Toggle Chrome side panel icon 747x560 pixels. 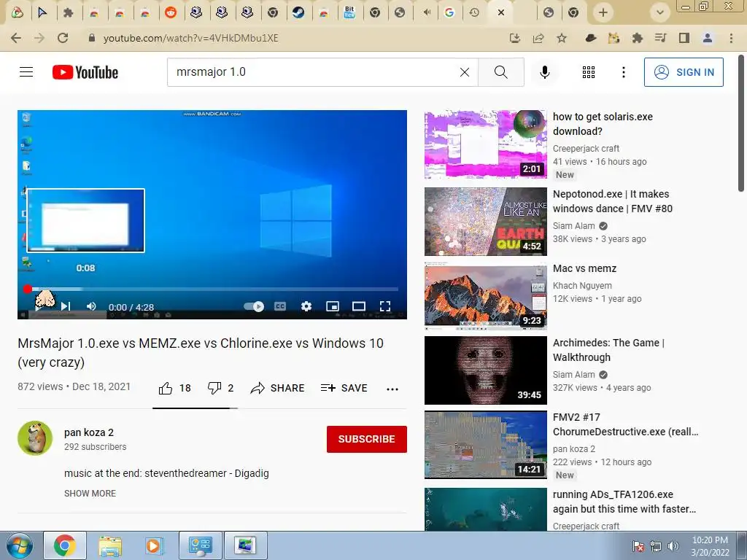coord(684,38)
